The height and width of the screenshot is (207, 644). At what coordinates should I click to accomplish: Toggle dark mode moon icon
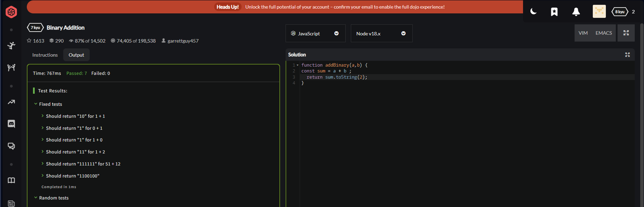click(x=533, y=12)
